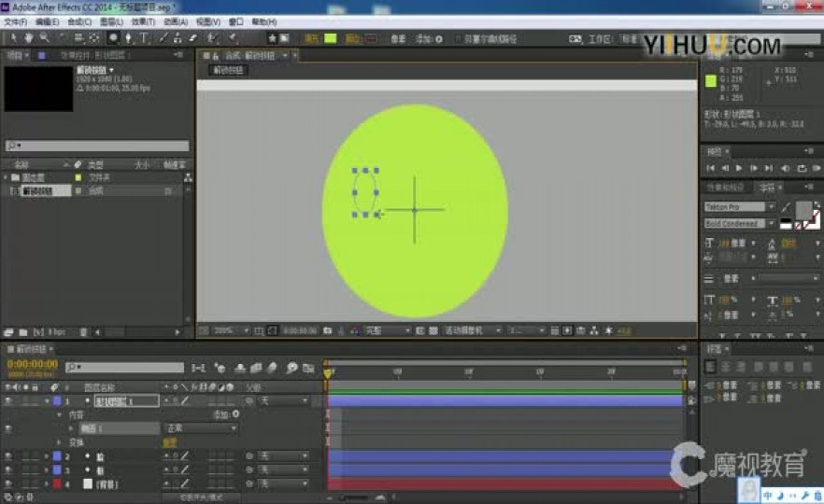Click draft 3D icon in timeline
824x504 pixels.
pyautogui.click(x=220, y=368)
